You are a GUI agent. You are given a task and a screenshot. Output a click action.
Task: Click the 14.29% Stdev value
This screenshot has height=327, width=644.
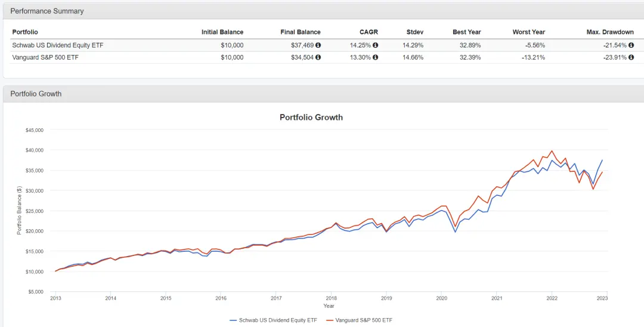413,45
